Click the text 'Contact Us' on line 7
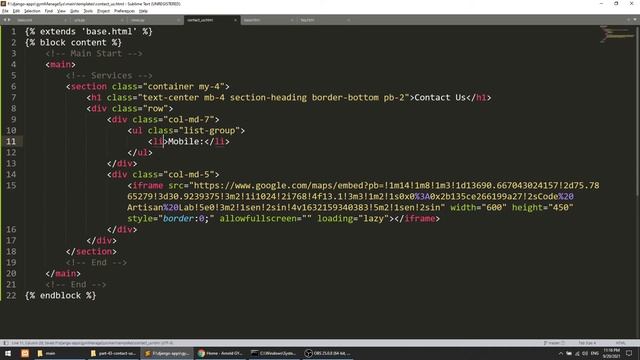Screen dimensions: 640x360 pyautogui.click(x=440, y=98)
